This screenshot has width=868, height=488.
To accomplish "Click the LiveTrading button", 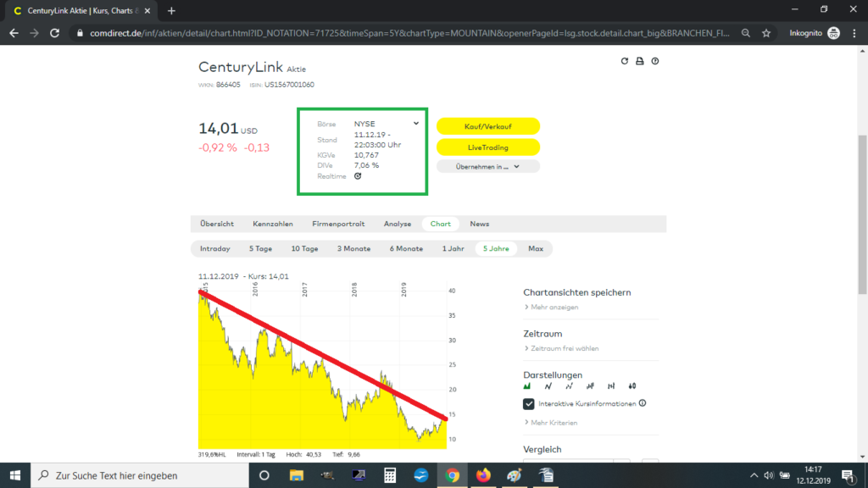I will coord(487,147).
